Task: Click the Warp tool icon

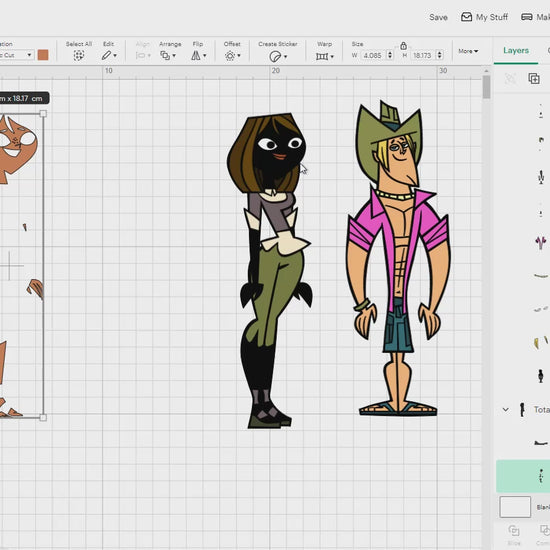Action: coord(322,56)
